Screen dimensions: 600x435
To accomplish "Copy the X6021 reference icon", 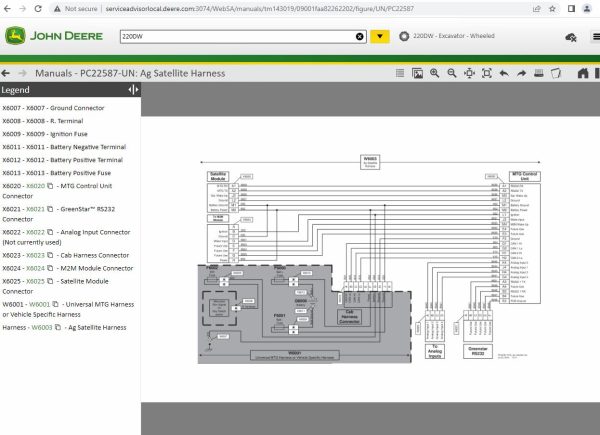I will click(x=50, y=209).
